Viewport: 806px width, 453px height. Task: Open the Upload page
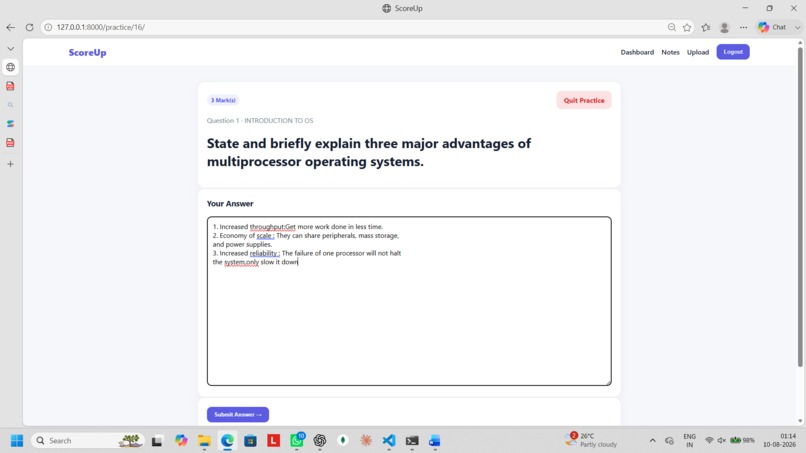tap(698, 52)
